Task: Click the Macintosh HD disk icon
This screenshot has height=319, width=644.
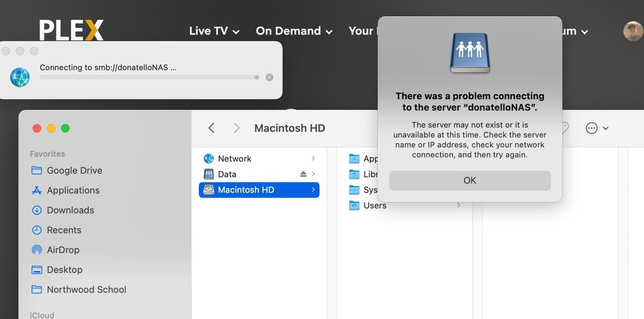Action: point(208,190)
